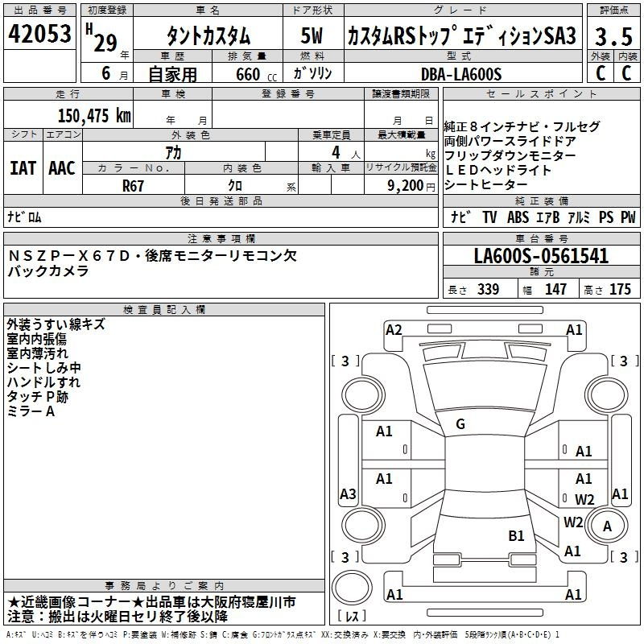Select the interior grade C under 内装
This screenshot has height=644, width=644.
626,73
